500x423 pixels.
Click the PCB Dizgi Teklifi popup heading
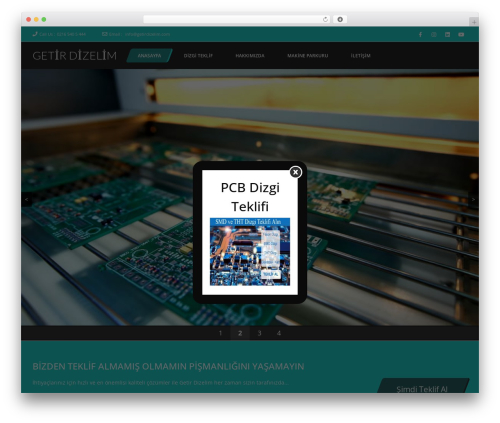[x=250, y=197]
